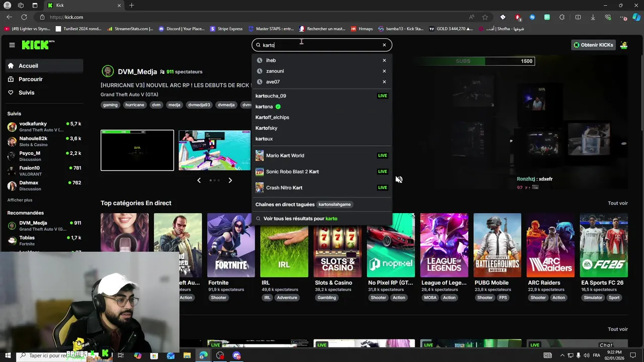Open followed channel Nahoule82k
This screenshot has width=644, height=362.
44,141
